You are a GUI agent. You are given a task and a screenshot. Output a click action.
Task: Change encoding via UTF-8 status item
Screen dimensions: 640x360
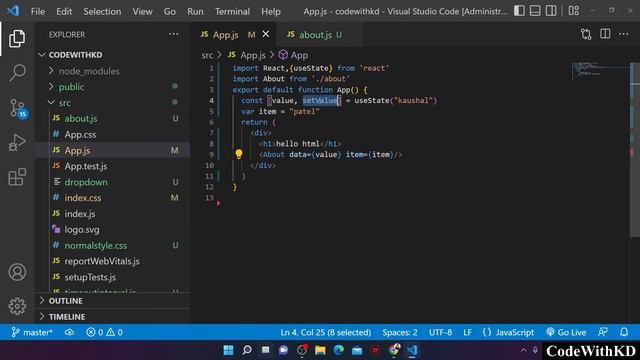click(440, 332)
